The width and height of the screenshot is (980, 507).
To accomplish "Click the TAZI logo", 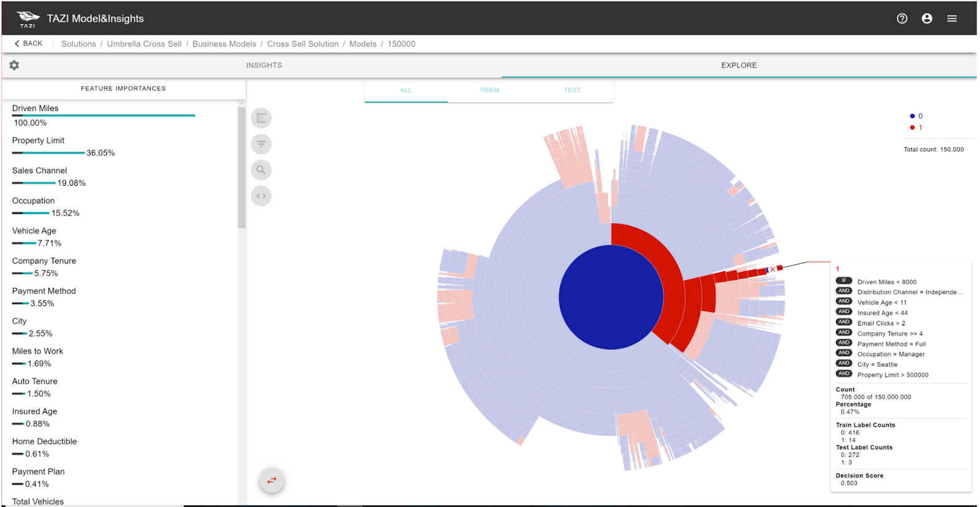I will (28, 18).
